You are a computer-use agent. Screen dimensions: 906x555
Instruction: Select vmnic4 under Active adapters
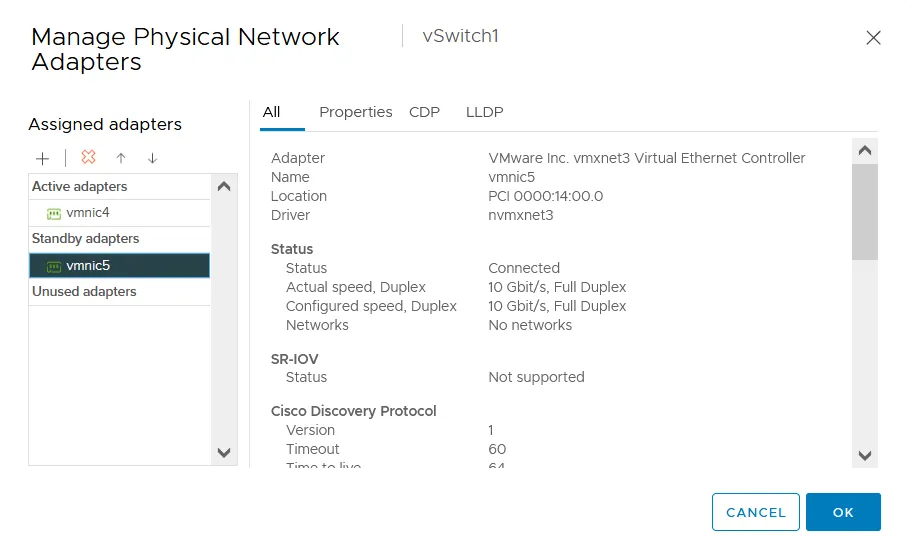coord(88,213)
